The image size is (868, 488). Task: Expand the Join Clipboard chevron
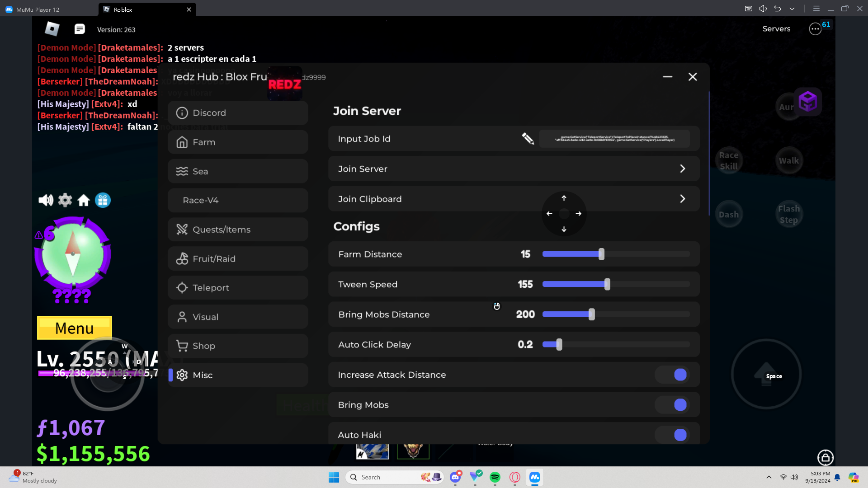(x=683, y=199)
